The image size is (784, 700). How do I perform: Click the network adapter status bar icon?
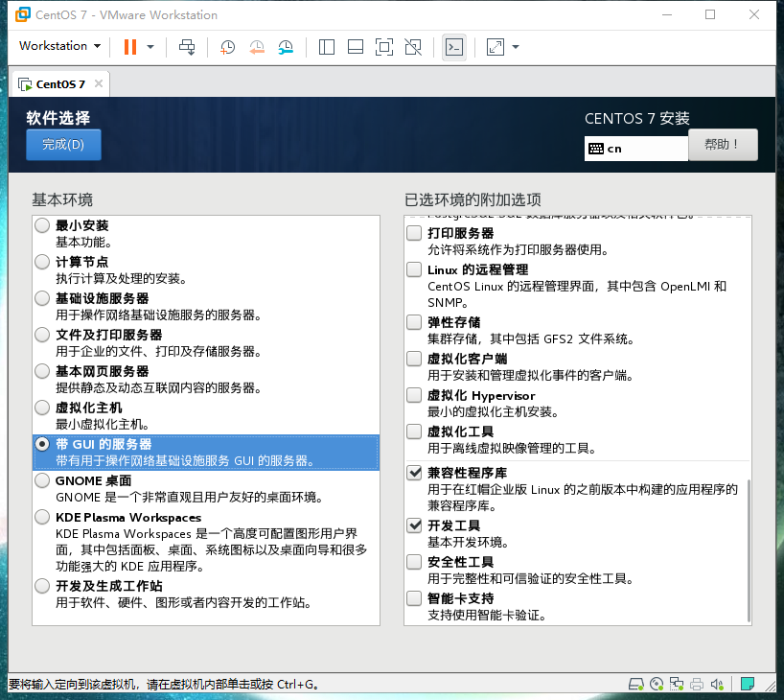click(x=677, y=684)
